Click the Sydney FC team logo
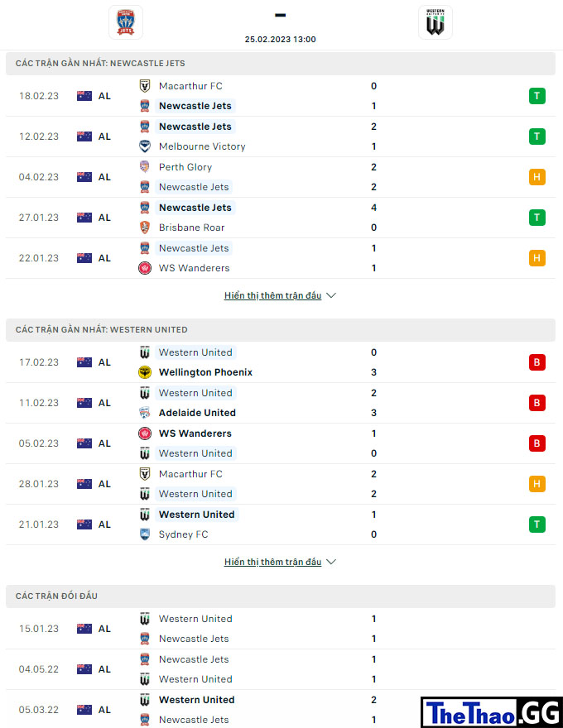This screenshot has width=563, height=728. (x=145, y=534)
